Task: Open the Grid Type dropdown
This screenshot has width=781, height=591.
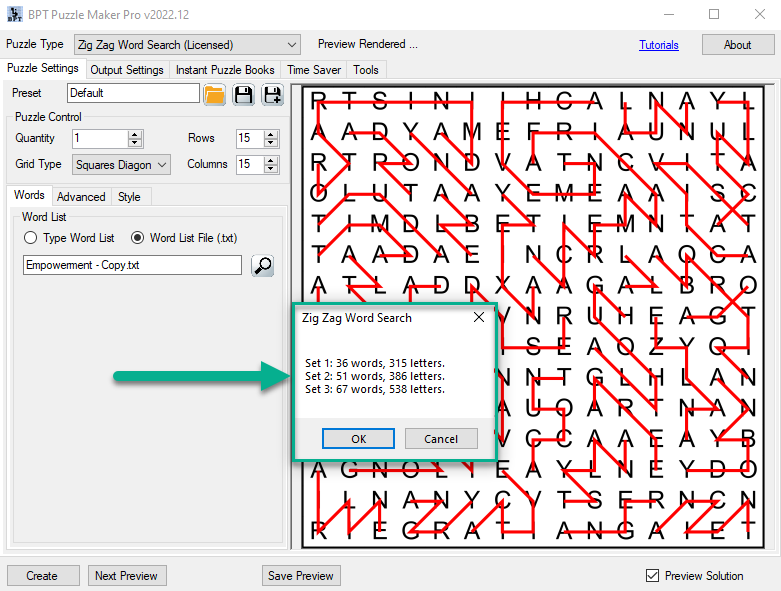Action: point(162,164)
